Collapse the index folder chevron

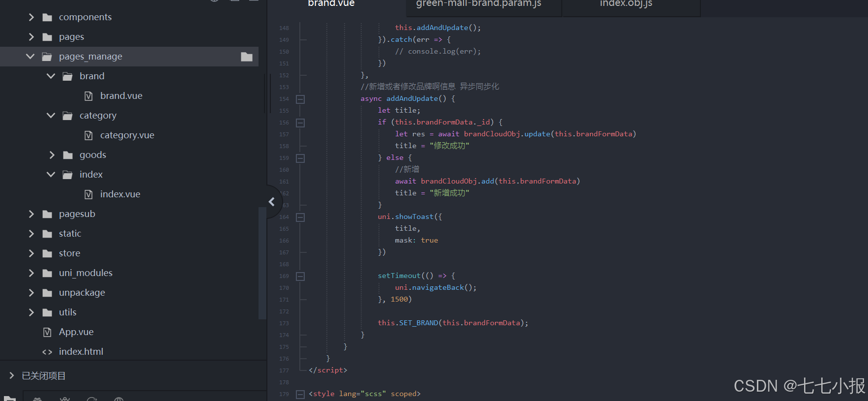pos(51,175)
